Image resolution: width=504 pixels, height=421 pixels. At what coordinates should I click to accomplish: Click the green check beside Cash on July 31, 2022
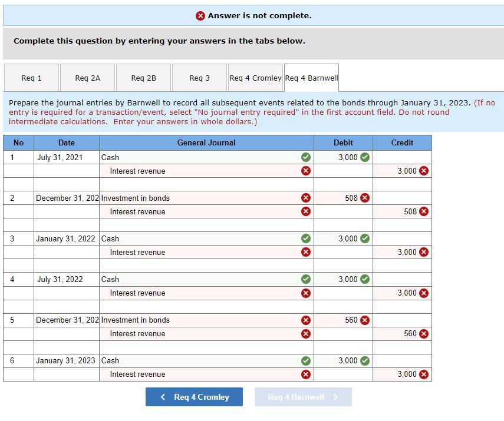[x=305, y=279]
